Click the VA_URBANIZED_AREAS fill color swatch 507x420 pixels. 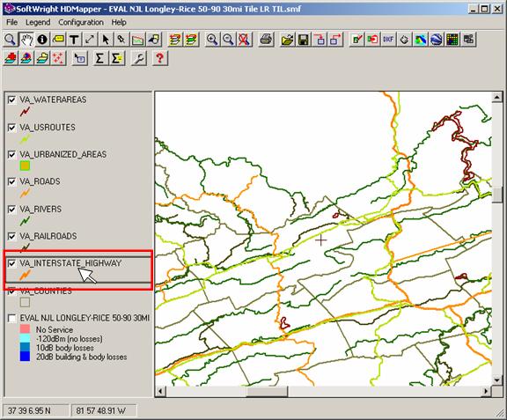[25, 166]
